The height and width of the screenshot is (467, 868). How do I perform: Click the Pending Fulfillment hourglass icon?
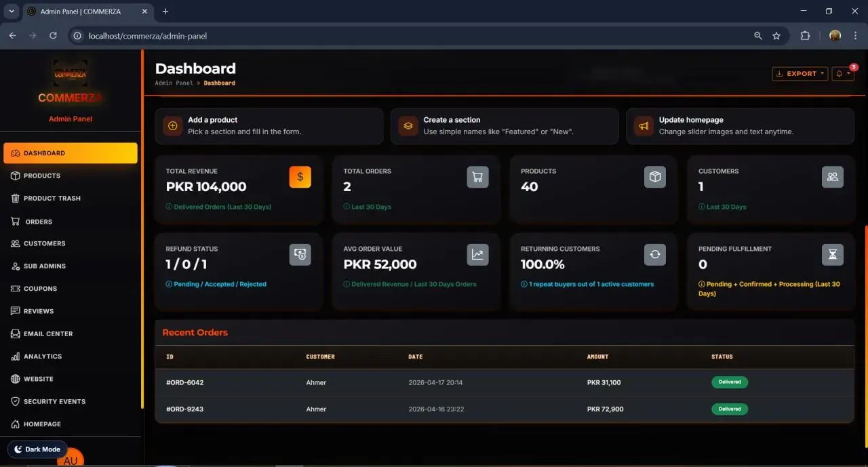click(833, 254)
